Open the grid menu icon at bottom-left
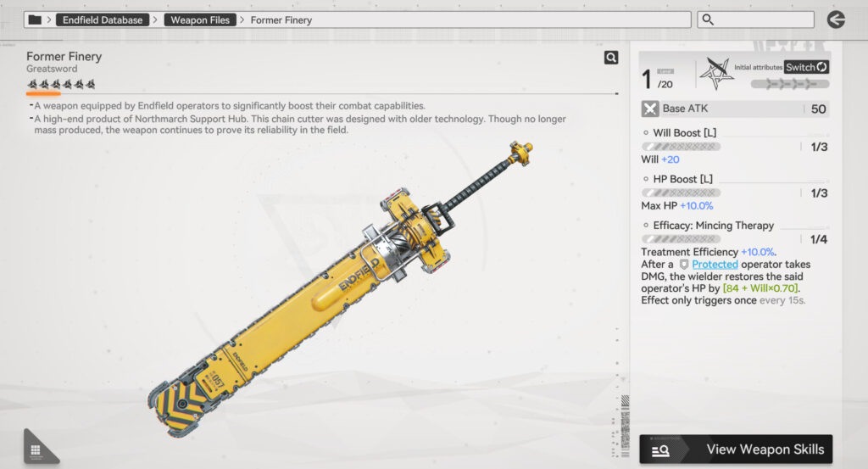868x469 pixels. pyautogui.click(x=36, y=449)
